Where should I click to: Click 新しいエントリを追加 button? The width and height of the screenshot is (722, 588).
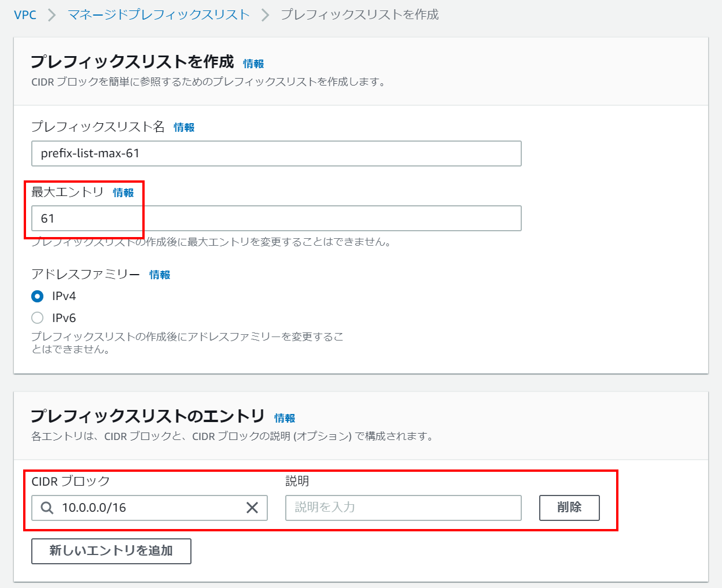point(111,551)
